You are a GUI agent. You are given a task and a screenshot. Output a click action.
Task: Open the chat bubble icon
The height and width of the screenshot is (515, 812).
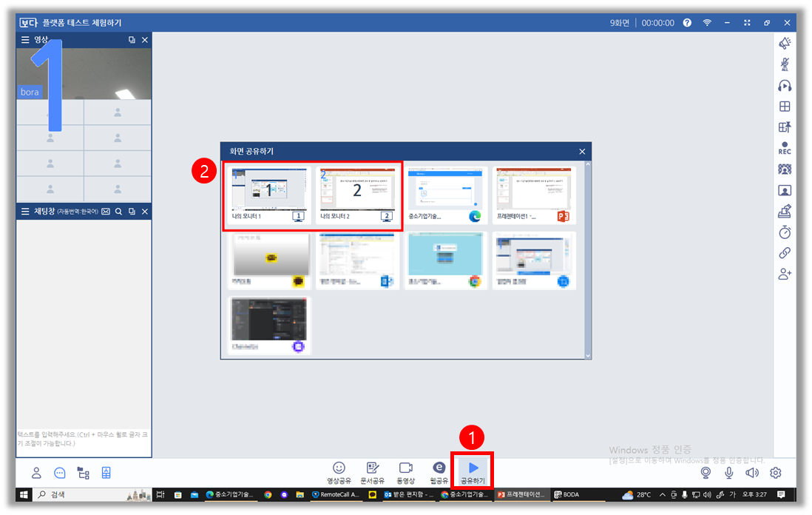click(x=60, y=473)
